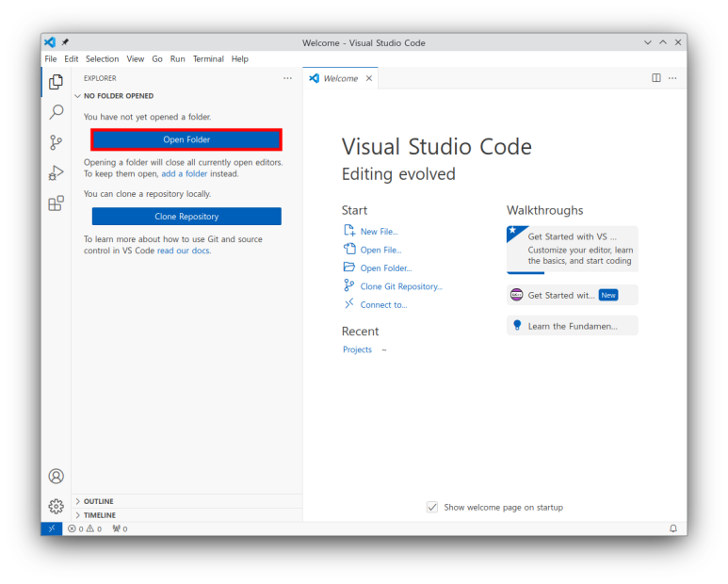The height and width of the screenshot is (584, 728).
Task: Close the Welcome tab
Action: point(369,78)
